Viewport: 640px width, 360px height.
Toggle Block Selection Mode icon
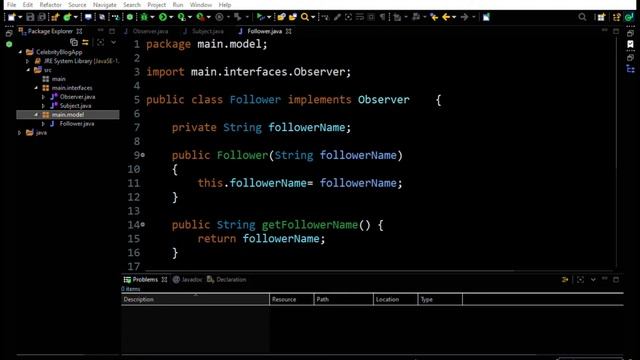(371, 17)
